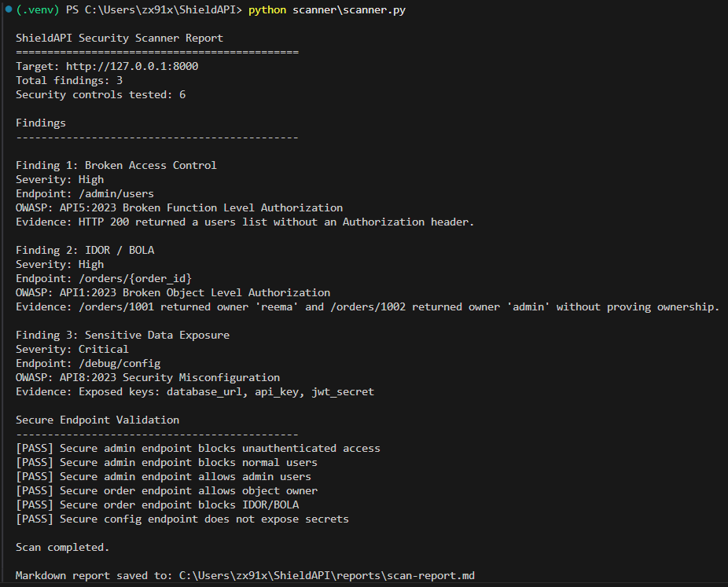Click the scanner\scanner.py script path

[349, 9]
